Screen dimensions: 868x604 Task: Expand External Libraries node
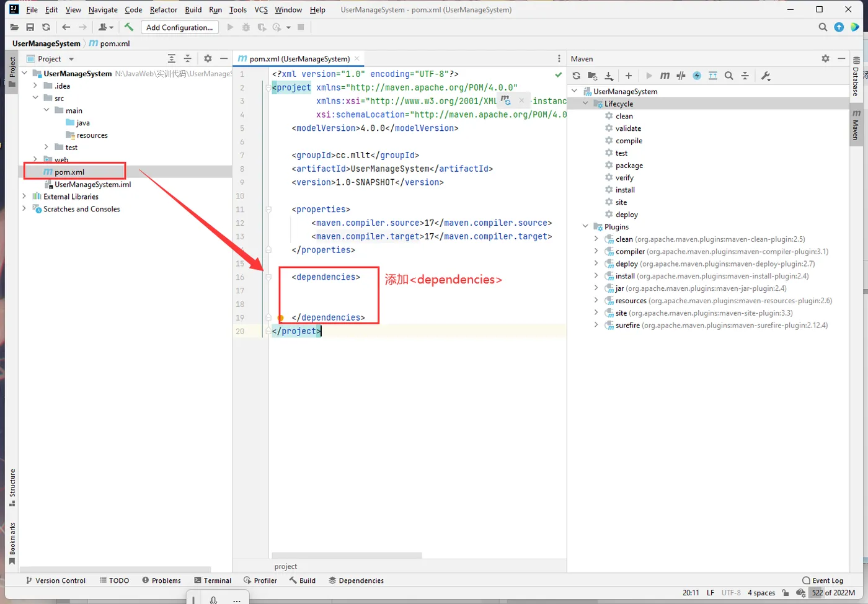[x=24, y=197]
